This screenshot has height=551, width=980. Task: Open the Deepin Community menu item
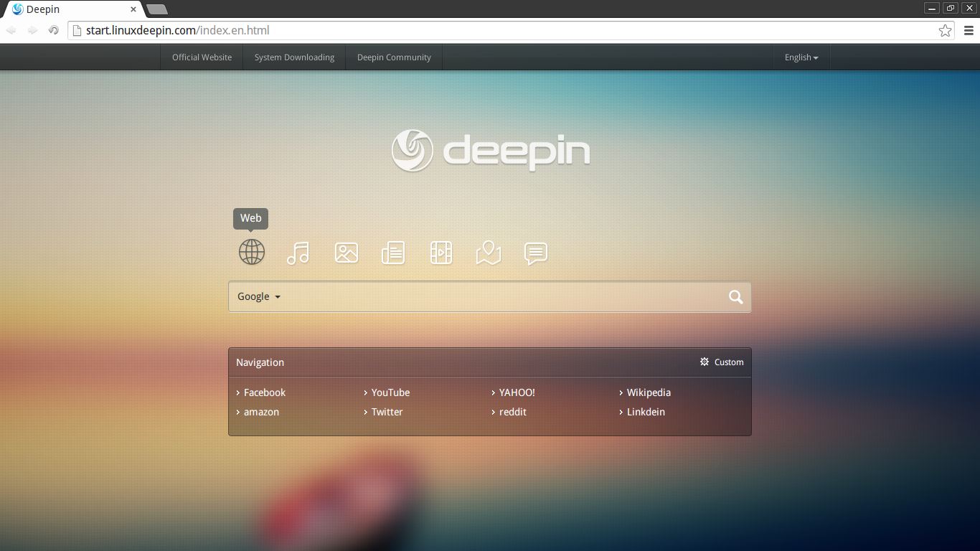tap(394, 57)
